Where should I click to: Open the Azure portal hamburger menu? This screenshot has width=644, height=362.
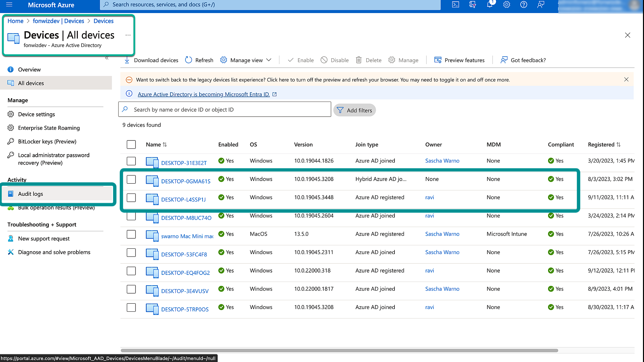tap(9, 5)
